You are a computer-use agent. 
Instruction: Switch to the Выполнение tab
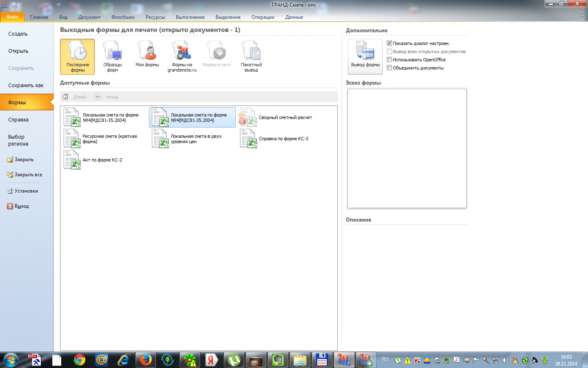(190, 17)
